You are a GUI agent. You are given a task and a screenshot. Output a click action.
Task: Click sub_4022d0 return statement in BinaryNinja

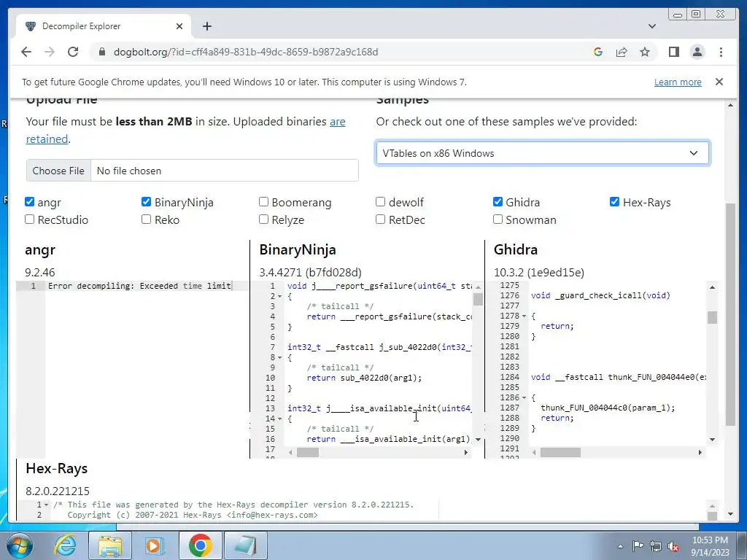click(365, 378)
